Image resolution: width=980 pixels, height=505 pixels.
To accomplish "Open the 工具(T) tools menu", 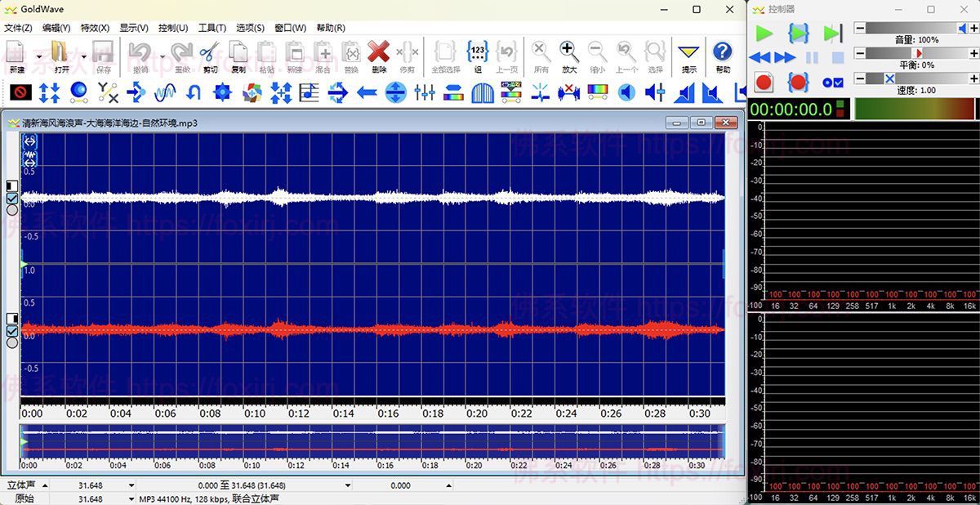I will coord(212,28).
